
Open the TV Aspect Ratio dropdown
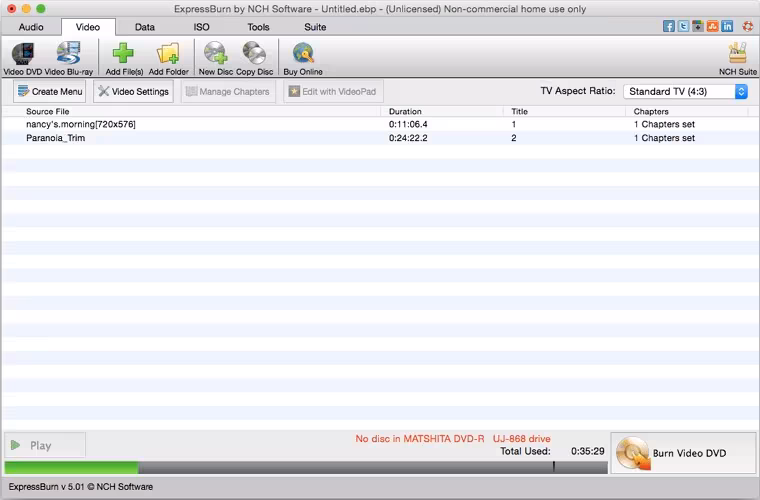(685, 92)
